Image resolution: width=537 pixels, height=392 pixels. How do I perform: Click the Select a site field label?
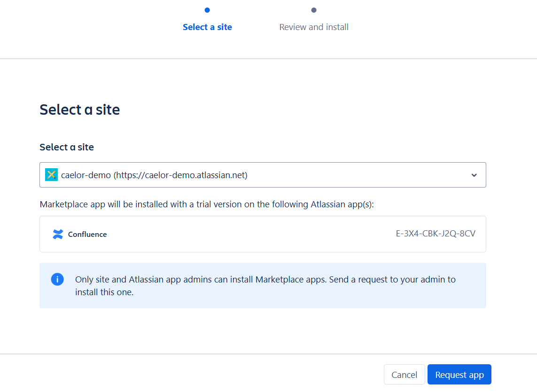pos(67,147)
